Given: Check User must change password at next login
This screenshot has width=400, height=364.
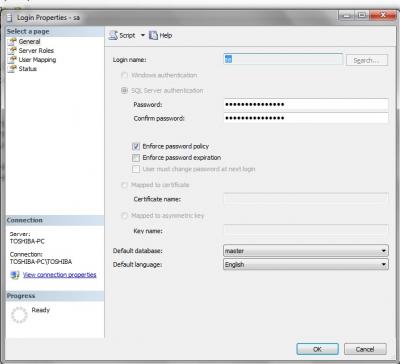Looking at the screenshot, I should pyautogui.click(x=136, y=169).
